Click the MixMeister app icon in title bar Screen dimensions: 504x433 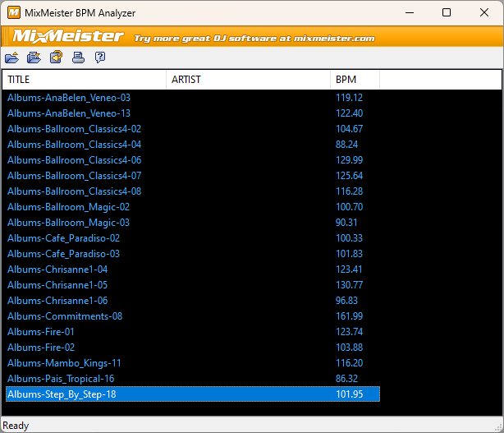14,12
